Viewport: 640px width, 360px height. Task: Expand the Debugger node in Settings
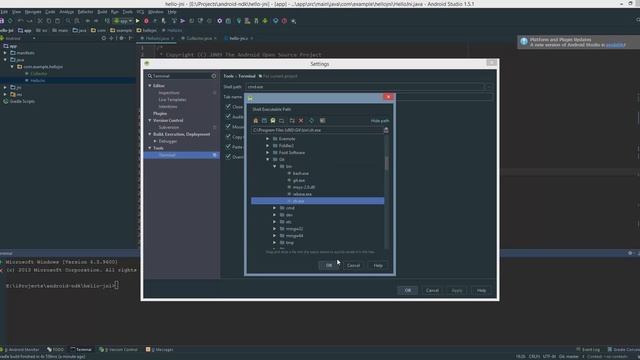[x=155, y=141]
